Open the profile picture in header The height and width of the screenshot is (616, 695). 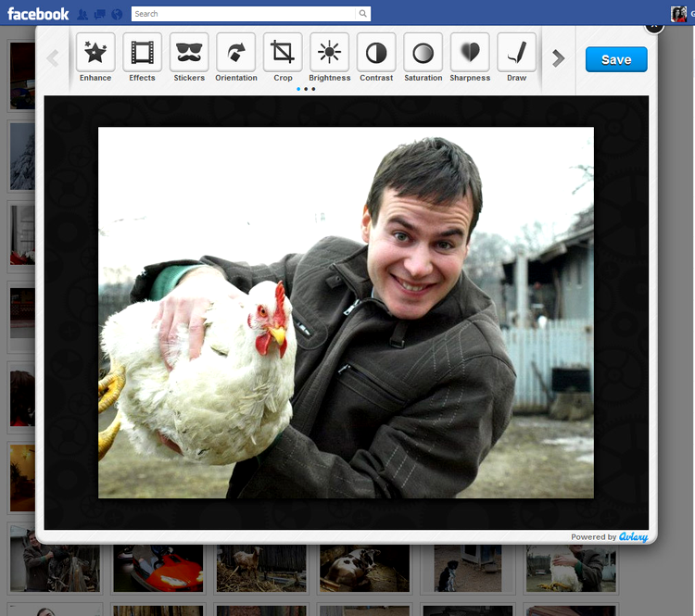tap(678, 14)
